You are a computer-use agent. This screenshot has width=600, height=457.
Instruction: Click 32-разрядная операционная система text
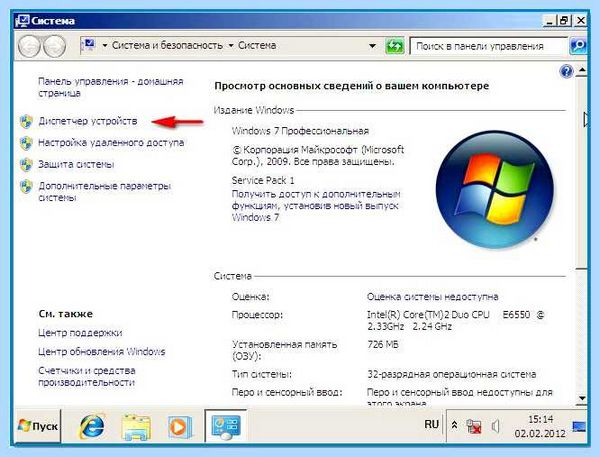point(452,374)
